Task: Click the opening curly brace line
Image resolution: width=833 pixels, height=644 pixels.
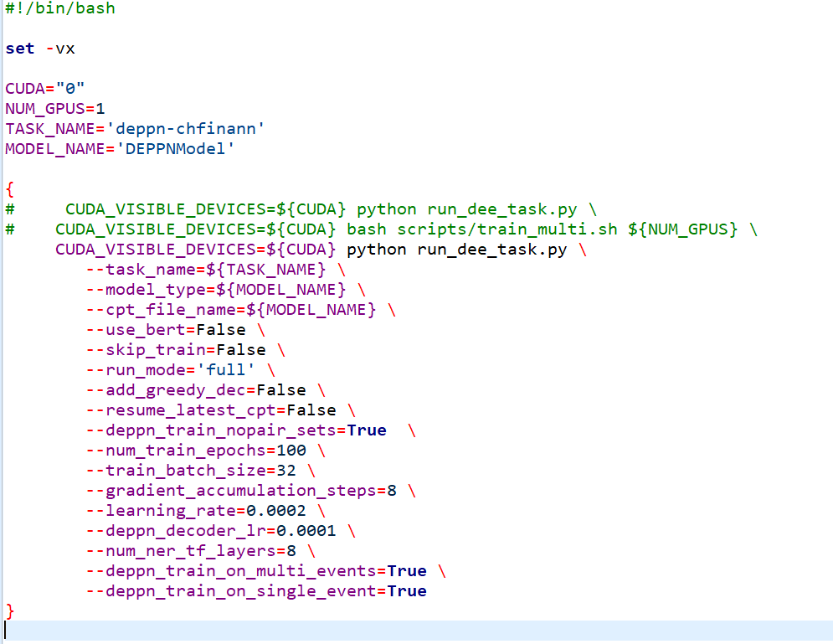Action: point(8,188)
